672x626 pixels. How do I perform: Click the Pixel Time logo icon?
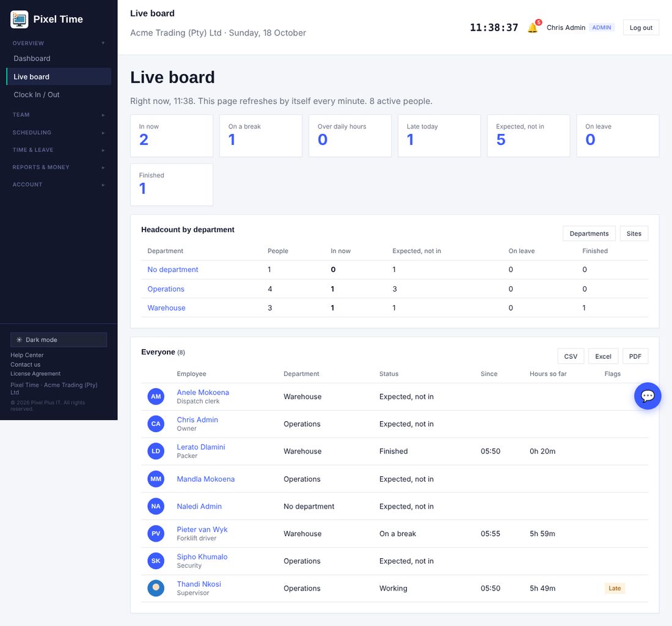(20, 20)
